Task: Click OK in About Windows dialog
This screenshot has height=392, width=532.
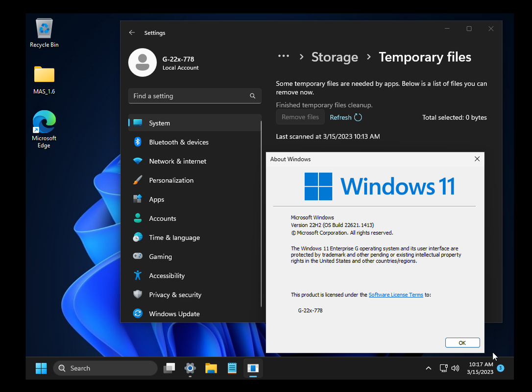Action: point(462,343)
